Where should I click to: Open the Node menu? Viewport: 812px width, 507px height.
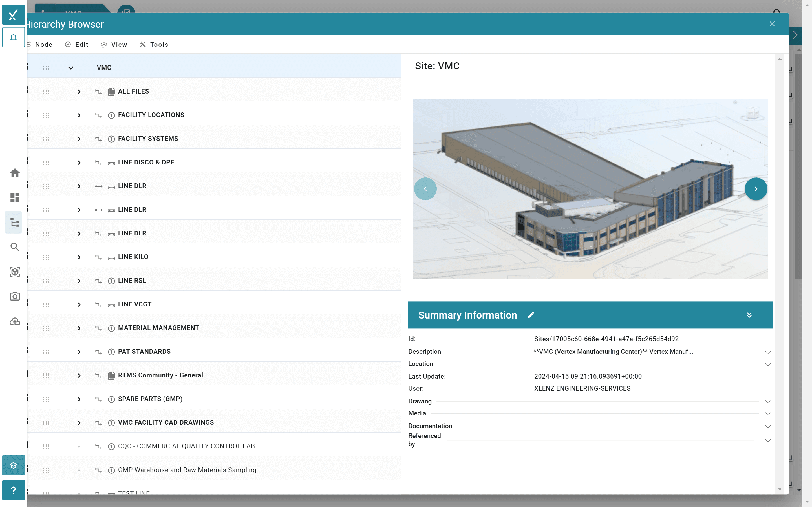[x=44, y=44]
